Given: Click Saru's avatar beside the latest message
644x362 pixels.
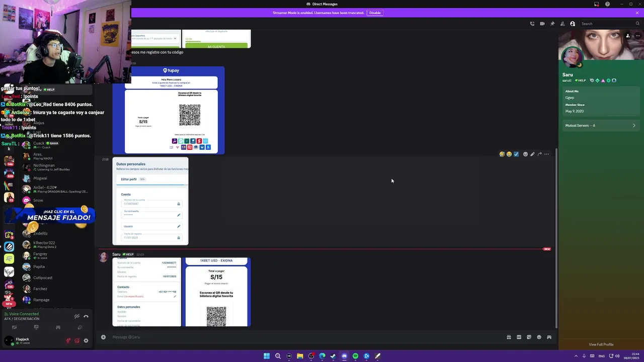Looking at the screenshot, I should 104,257.
